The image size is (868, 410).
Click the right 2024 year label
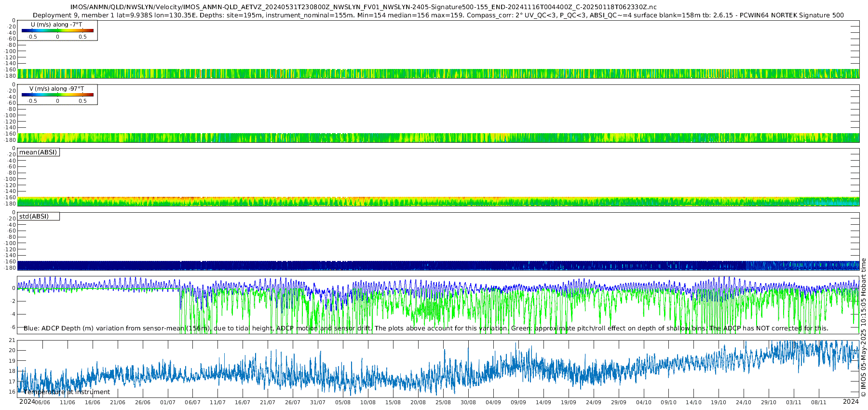pos(851,402)
